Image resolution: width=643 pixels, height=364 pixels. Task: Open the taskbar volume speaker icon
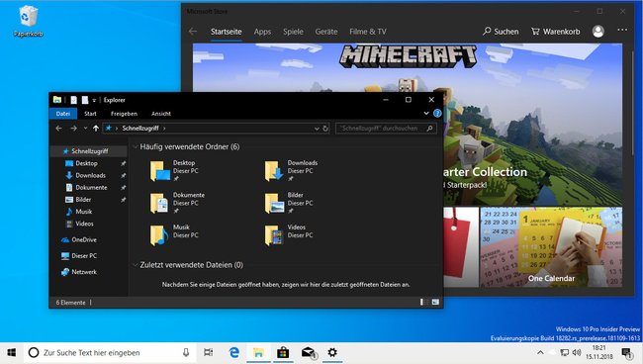coord(577,352)
